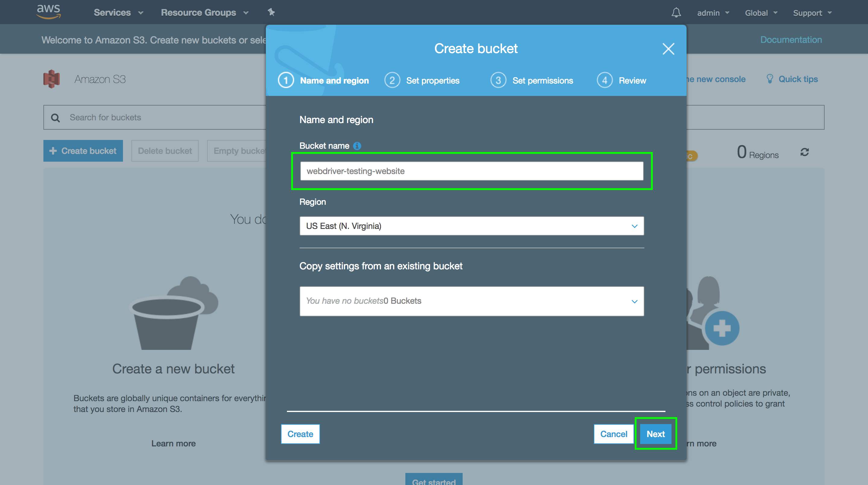Open the notifications bell icon
This screenshot has width=868, height=485.
676,13
